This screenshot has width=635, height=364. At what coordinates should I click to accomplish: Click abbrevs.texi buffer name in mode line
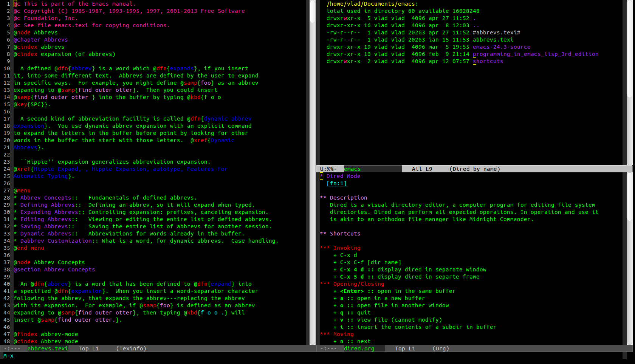click(x=48, y=349)
